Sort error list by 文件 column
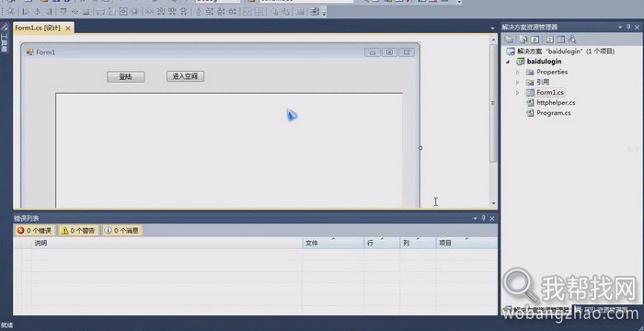644x331 pixels. (333, 243)
